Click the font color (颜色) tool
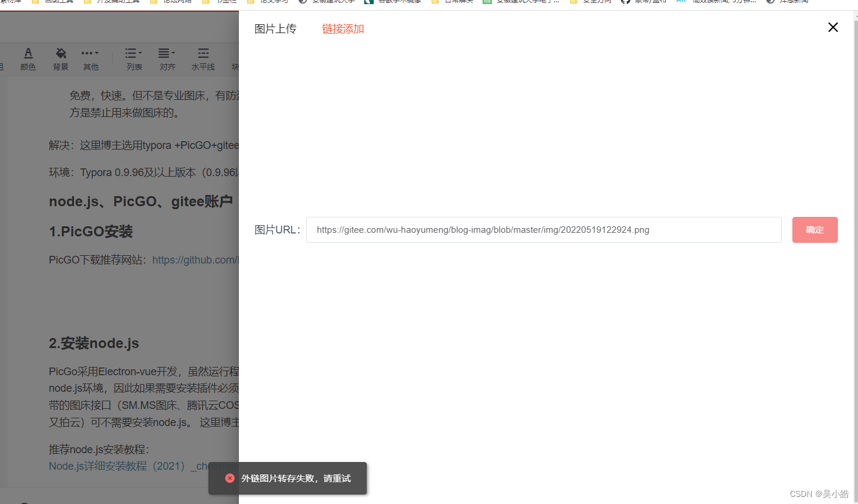 (28, 59)
